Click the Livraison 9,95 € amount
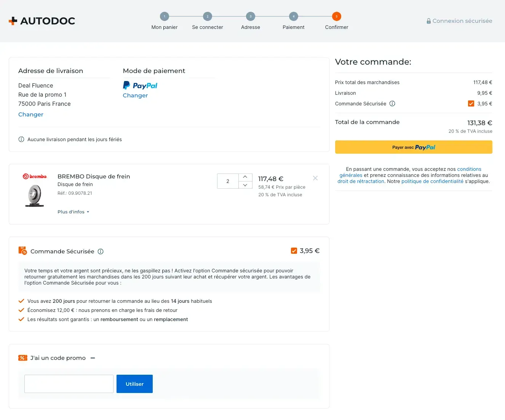Screen dimensions: 505x420 pyautogui.click(x=485, y=93)
